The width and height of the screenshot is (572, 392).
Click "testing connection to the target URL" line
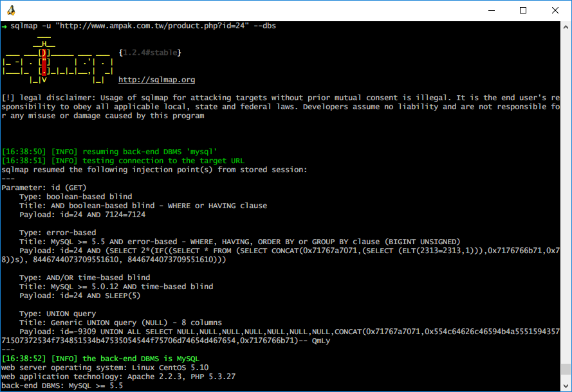point(123,161)
